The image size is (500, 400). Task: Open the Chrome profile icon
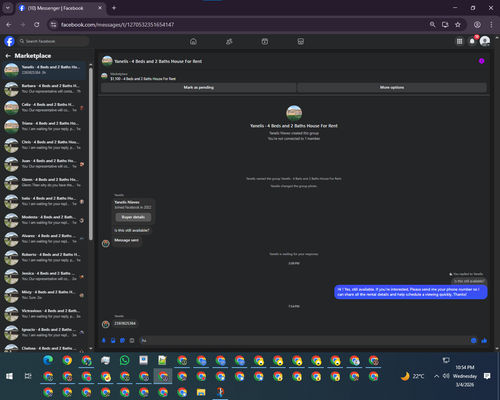[477, 25]
